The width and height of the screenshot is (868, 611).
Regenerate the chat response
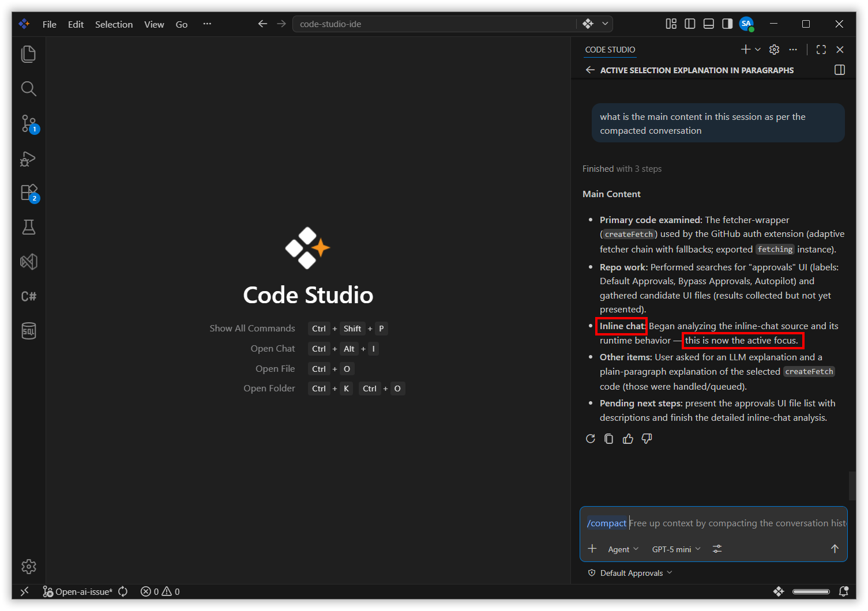click(x=590, y=439)
